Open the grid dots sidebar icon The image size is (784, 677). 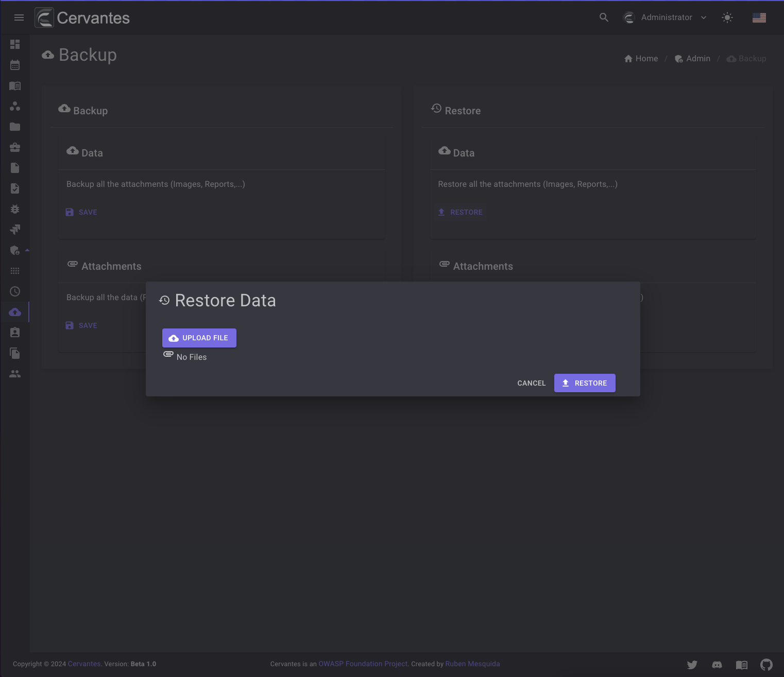pyautogui.click(x=15, y=271)
